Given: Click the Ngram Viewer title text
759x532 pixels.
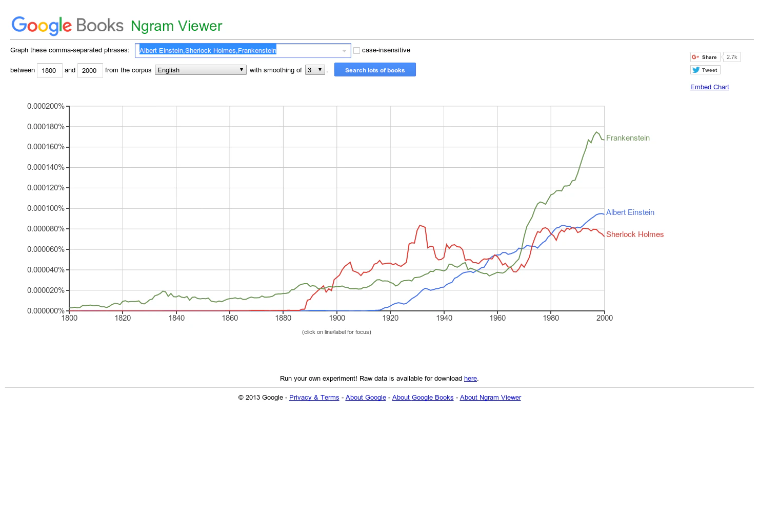Looking at the screenshot, I should tap(176, 26).
